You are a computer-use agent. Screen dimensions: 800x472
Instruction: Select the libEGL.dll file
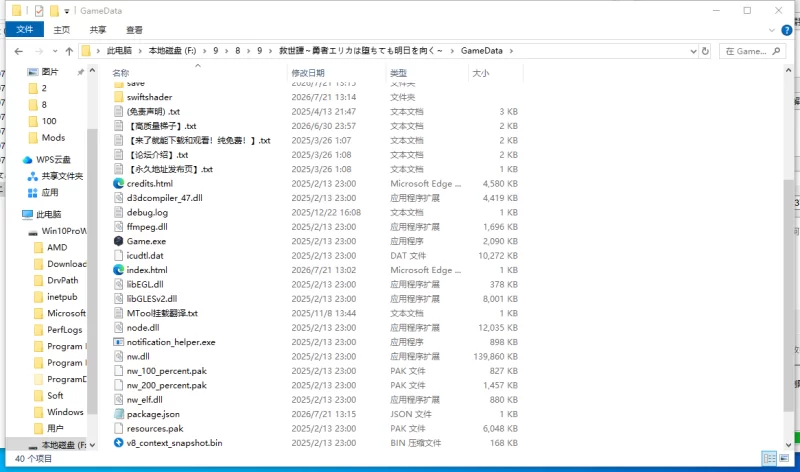tap(145, 284)
